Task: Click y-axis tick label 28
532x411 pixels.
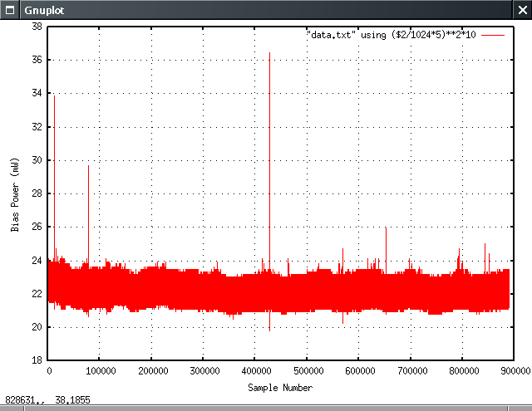Action: tap(37, 193)
